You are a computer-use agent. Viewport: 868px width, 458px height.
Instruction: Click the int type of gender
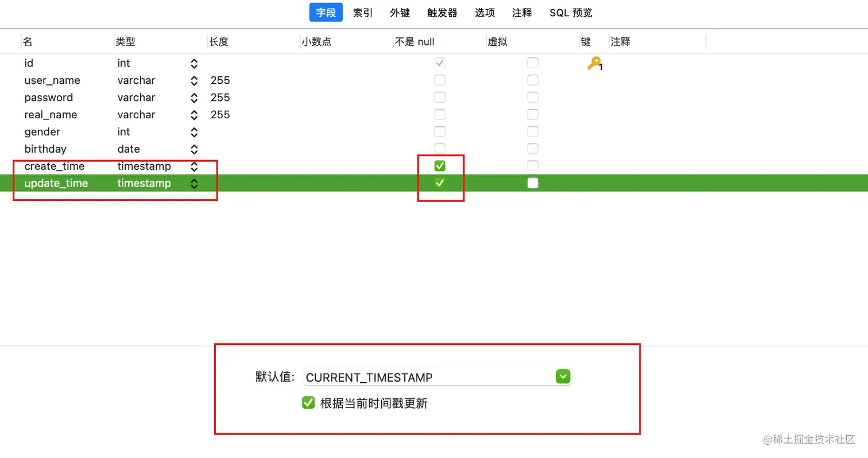[x=123, y=132]
